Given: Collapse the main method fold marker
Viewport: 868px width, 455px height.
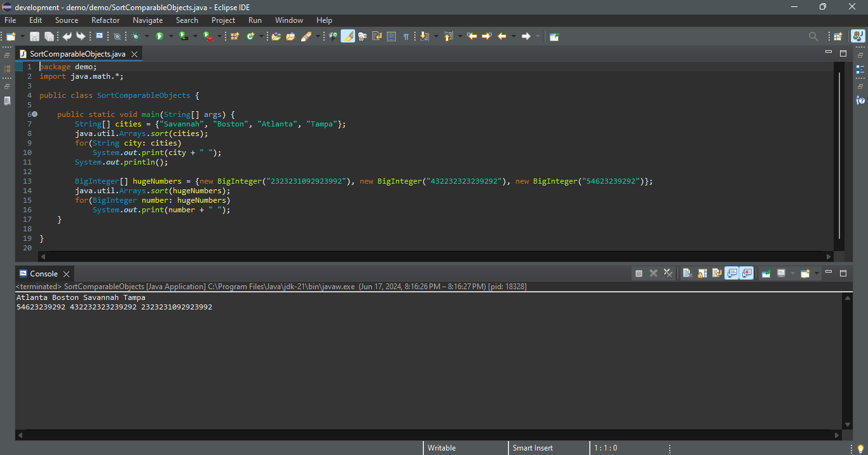Looking at the screenshot, I should click(x=34, y=114).
